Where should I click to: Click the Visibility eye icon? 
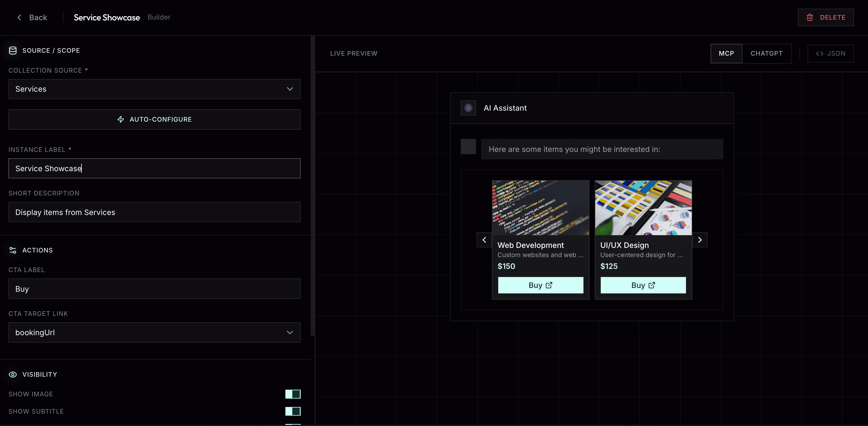click(13, 374)
